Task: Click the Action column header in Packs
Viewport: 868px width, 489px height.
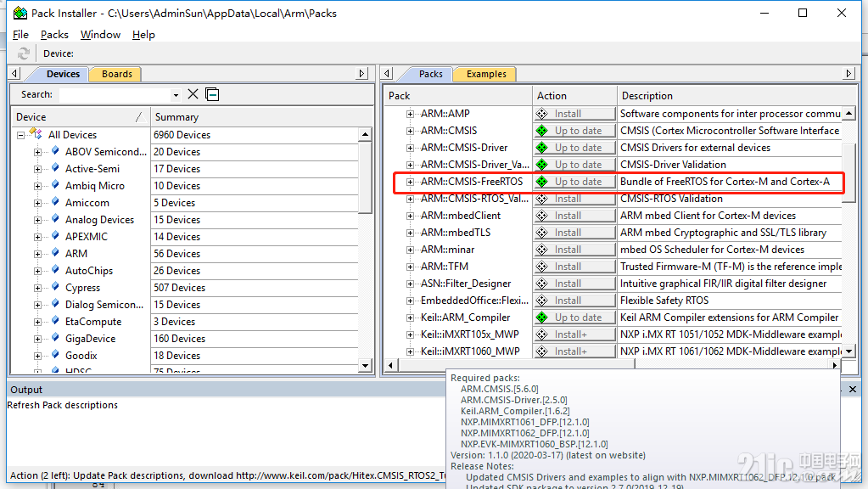Action: point(574,96)
